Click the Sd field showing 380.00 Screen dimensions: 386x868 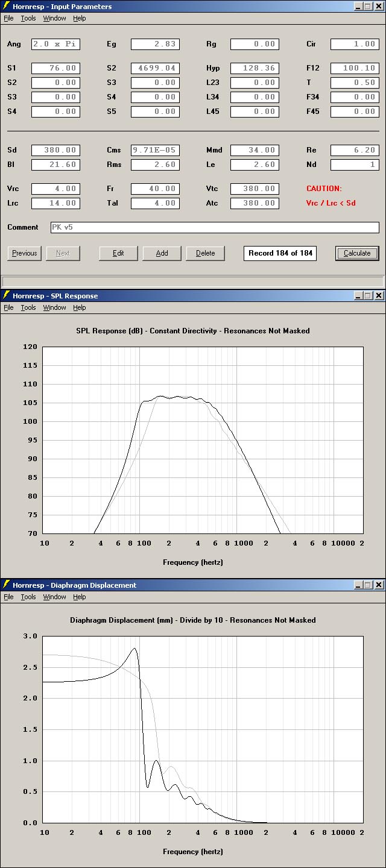(x=55, y=150)
